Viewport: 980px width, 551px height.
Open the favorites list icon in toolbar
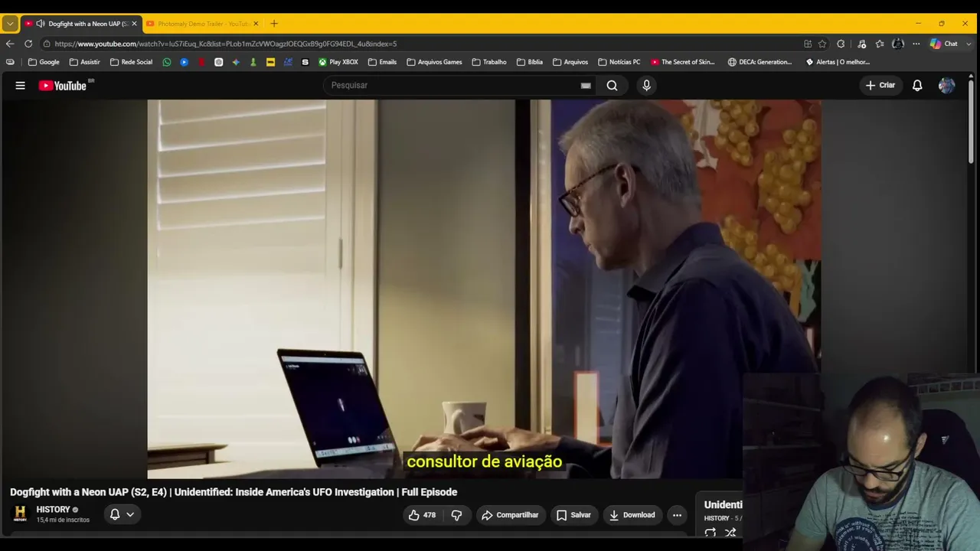pos(880,44)
